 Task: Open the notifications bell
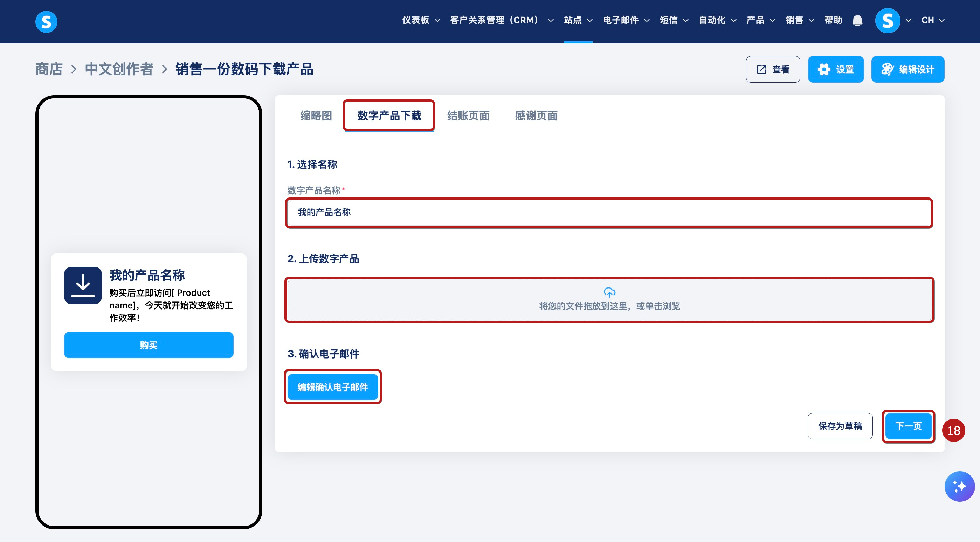[857, 21]
